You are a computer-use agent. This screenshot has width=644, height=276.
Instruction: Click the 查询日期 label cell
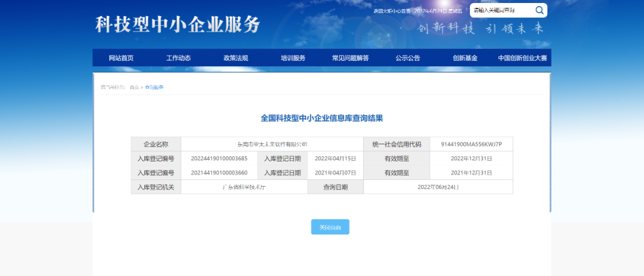(x=336, y=187)
